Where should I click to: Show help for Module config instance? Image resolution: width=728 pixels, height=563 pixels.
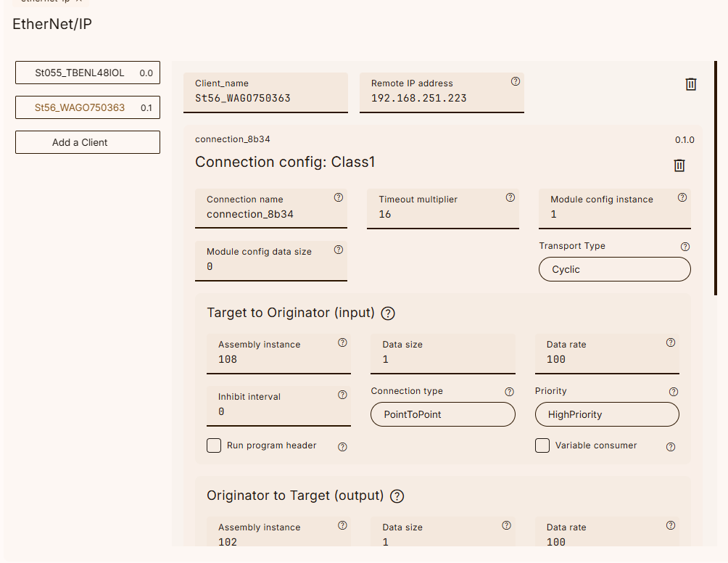(x=682, y=197)
